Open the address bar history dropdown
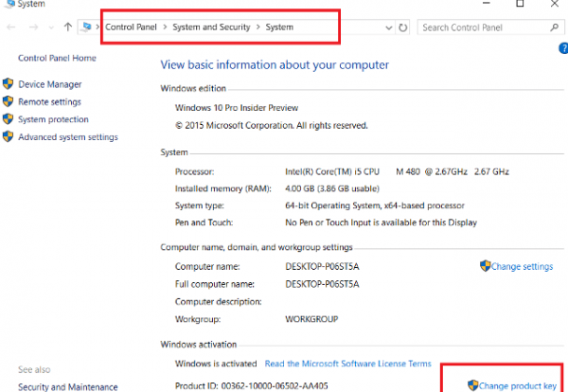568x392 pixels. 389,27
